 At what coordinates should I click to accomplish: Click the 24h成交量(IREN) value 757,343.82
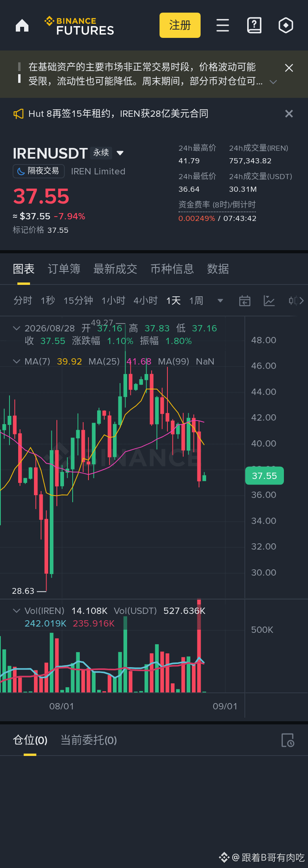(250, 161)
